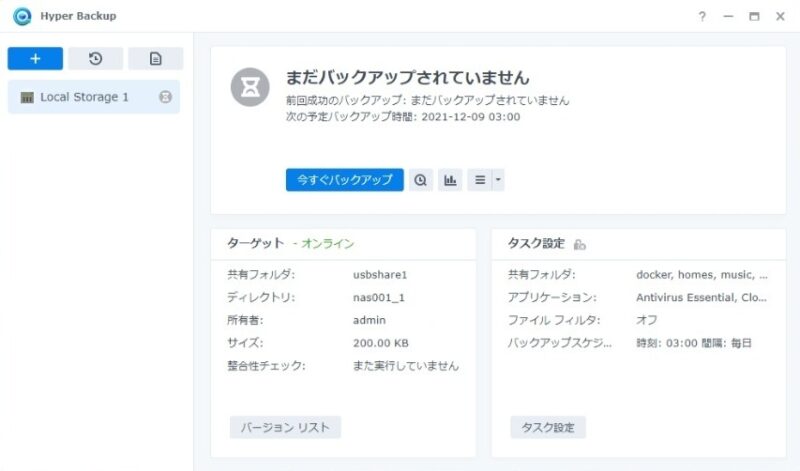This screenshot has height=471, width=800.
Task: Close the Hyper Backup window
Action: (780, 16)
